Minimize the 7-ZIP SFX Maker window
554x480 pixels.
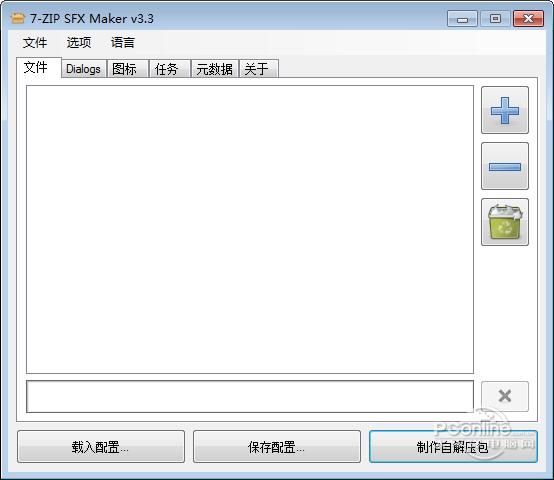[x=462, y=19]
